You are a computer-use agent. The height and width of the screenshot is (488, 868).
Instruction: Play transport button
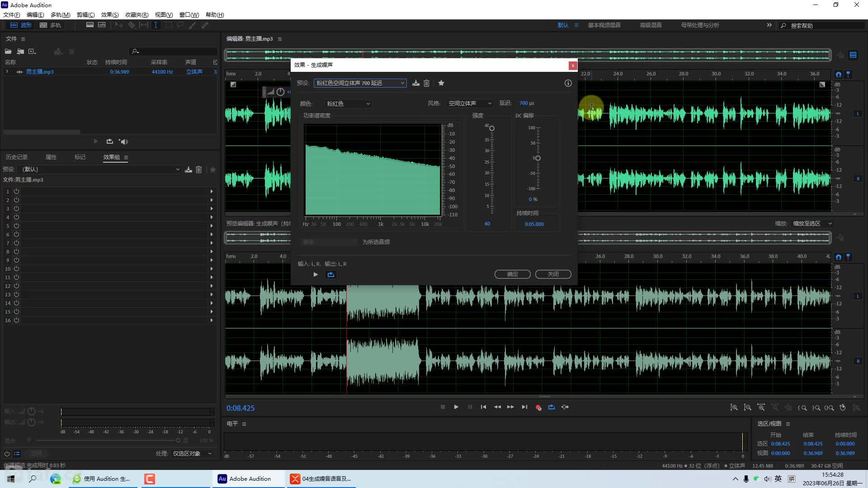(456, 407)
